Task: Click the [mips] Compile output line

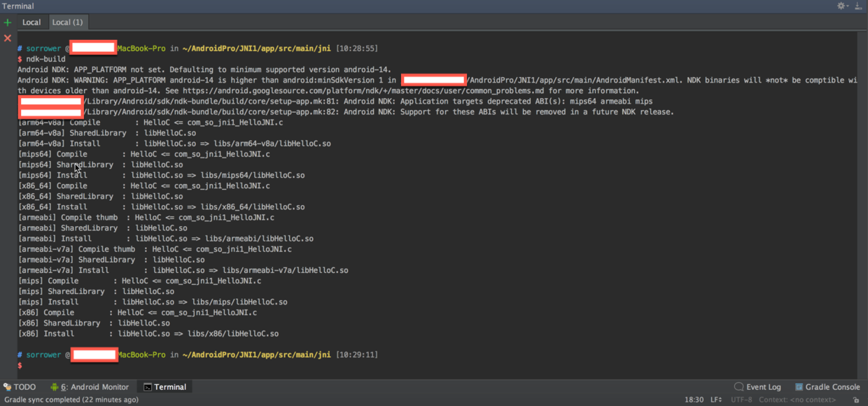Action: 139,281
